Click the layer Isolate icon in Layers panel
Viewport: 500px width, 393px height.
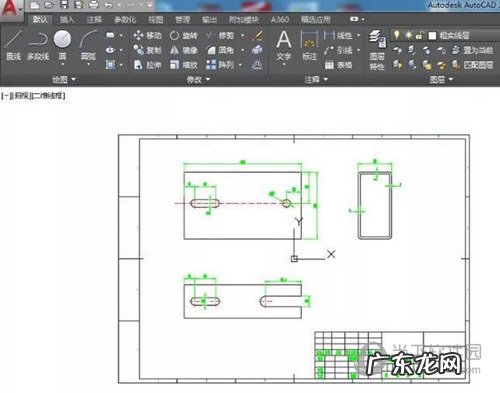(x=412, y=50)
